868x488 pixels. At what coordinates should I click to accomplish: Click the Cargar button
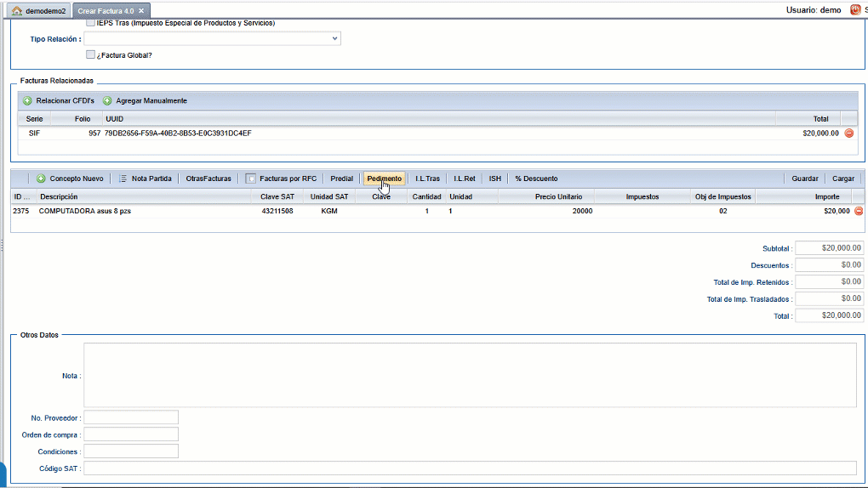pyautogui.click(x=842, y=179)
